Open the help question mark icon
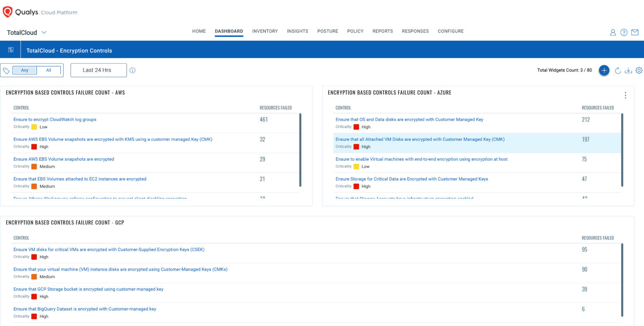The height and width of the screenshot is (326, 644). [x=624, y=32]
